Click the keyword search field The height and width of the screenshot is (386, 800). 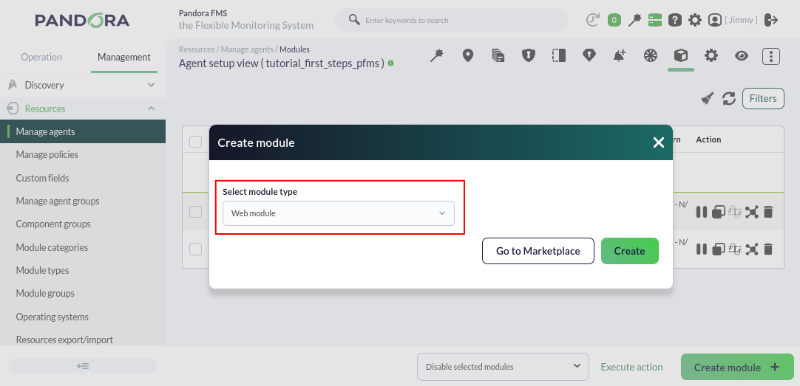click(x=451, y=20)
